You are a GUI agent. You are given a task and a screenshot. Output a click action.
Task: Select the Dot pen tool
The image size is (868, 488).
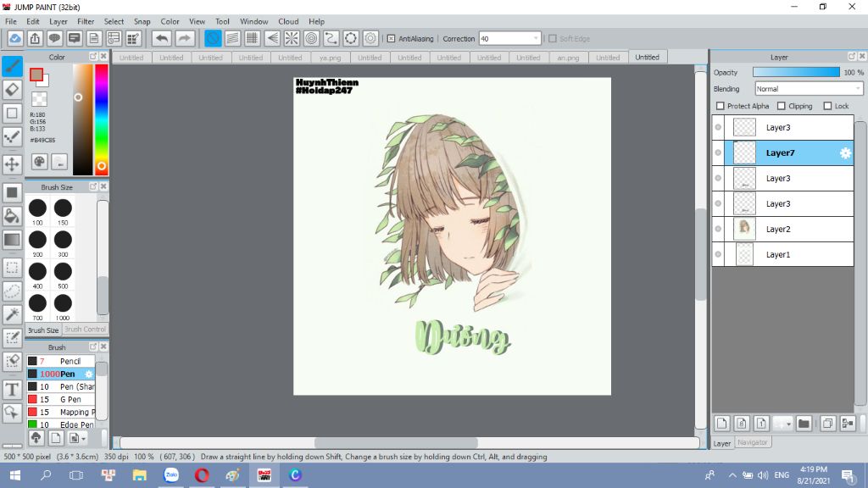coord(12,136)
